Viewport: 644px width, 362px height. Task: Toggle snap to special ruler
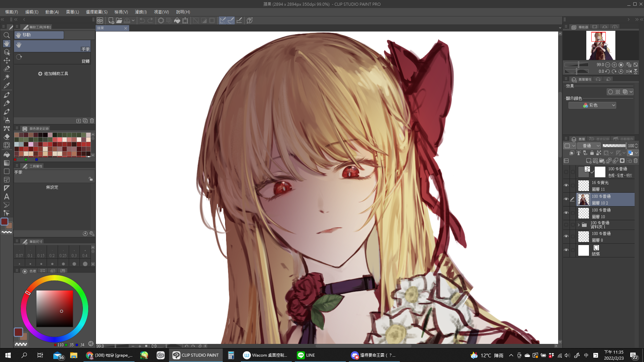[231, 20]
